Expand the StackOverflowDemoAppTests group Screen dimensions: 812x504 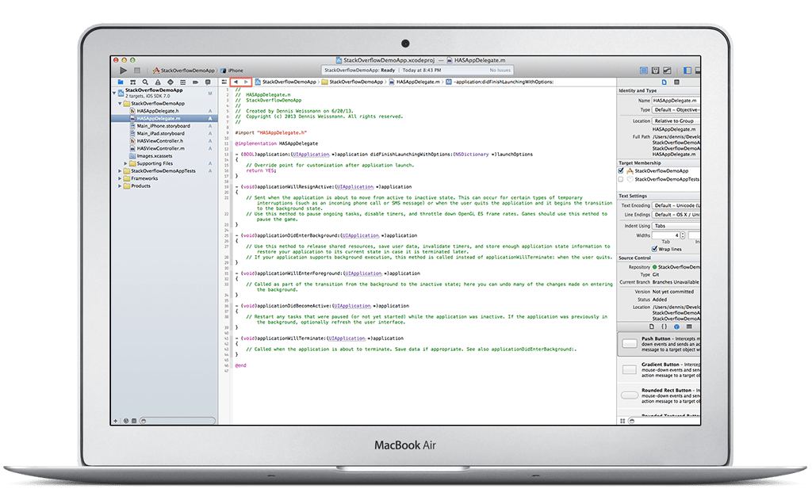pos(121,170)
